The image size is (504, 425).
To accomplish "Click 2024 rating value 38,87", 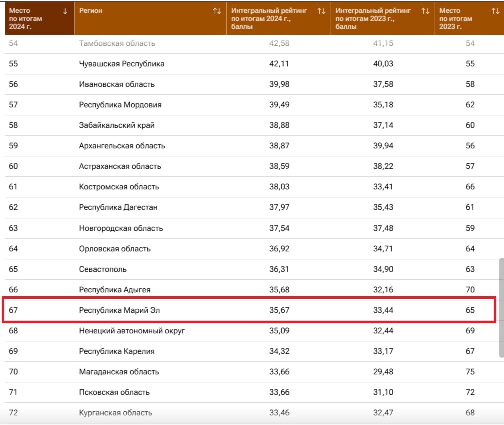I will 279,146.
